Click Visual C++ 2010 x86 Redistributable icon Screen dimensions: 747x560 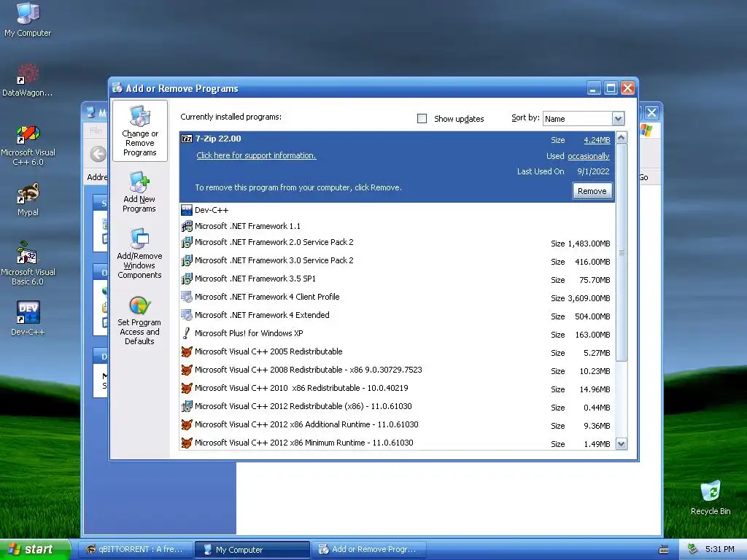click(x=187, y=388)
